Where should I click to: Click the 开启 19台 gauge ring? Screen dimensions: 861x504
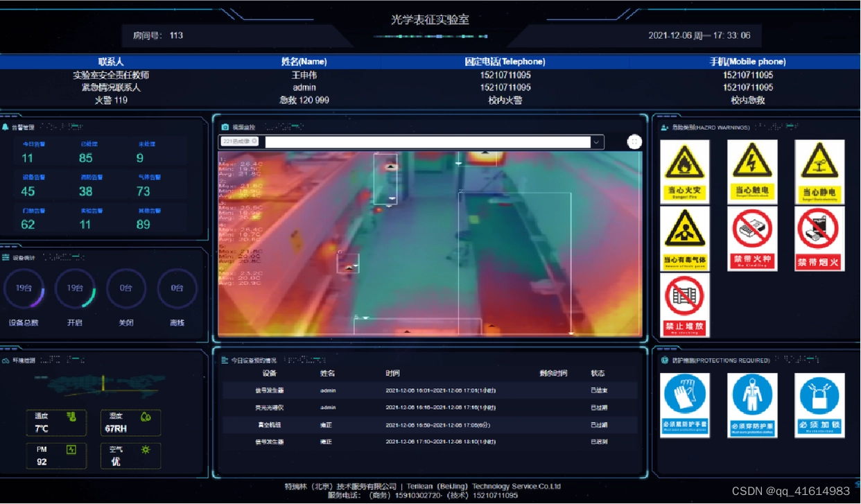(x=75, y=288)
